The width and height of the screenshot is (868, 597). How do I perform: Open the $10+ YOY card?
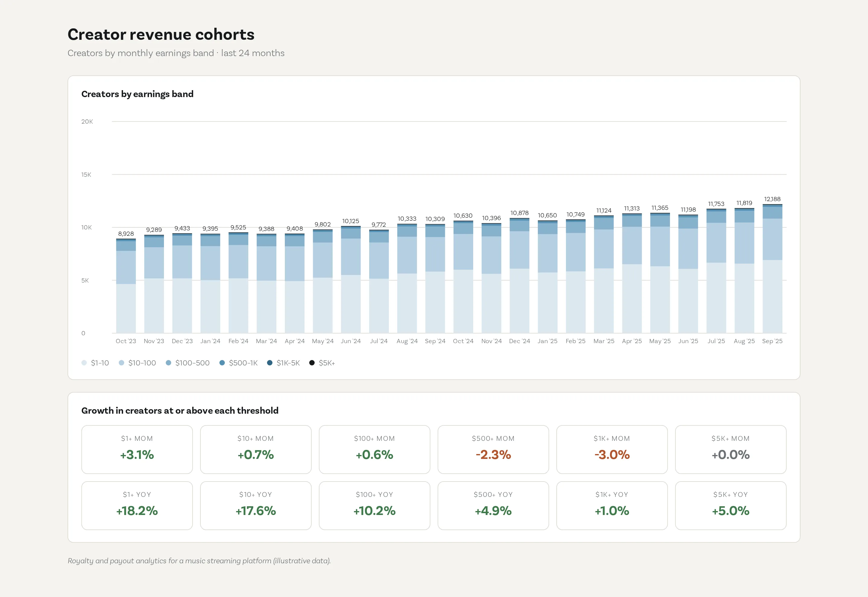coord(256,505)
